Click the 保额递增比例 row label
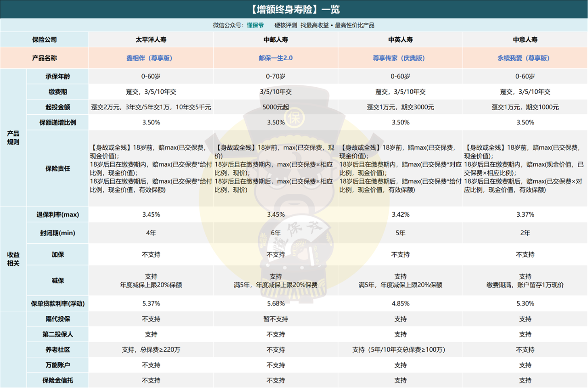Screen dimensions: 588x388 tap(57, 123)
